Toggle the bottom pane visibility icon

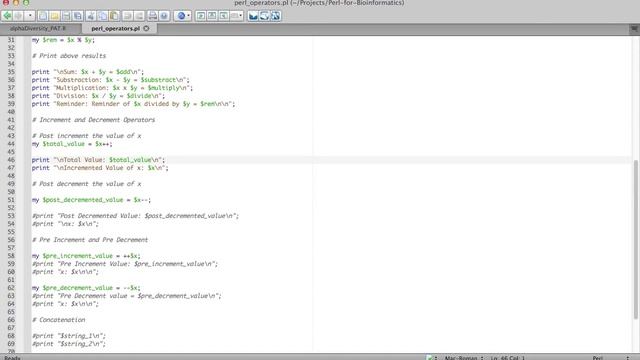[x=212, y=16]
